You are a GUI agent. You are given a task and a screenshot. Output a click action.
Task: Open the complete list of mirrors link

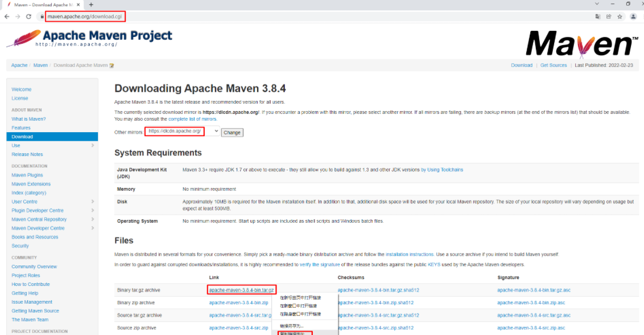(x=192, y=119)
